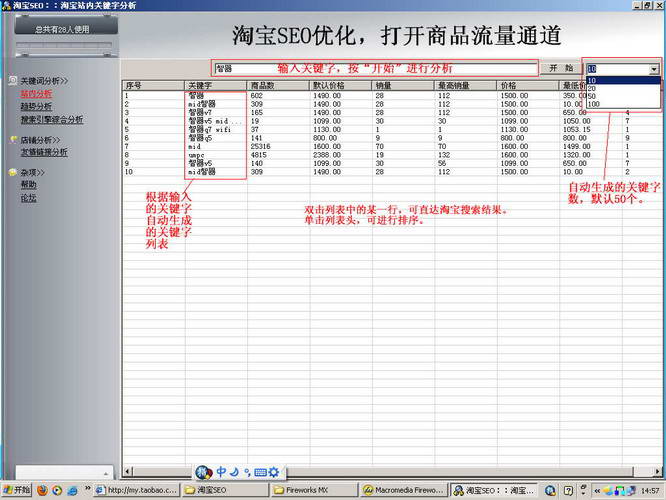Sort by the 关键字 column header
The image size is (666, 500).
point(216,85)
